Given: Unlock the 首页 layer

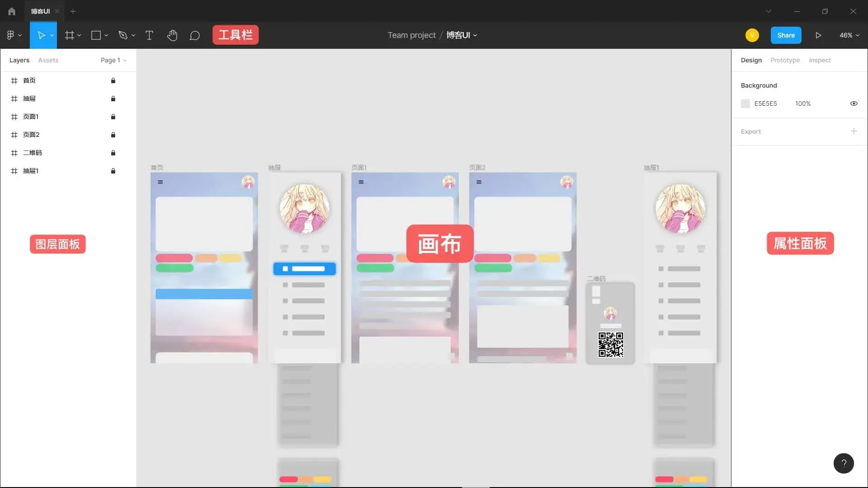Looking at the screenshot, I should [113, 80].
